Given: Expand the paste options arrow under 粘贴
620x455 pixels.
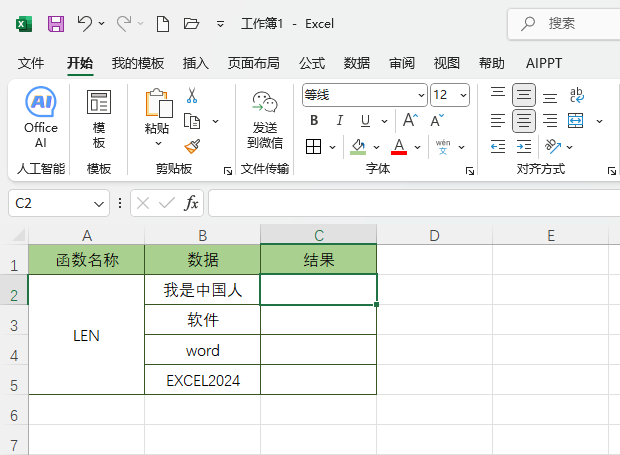Looking at the screenshot, I should [159, 143].
